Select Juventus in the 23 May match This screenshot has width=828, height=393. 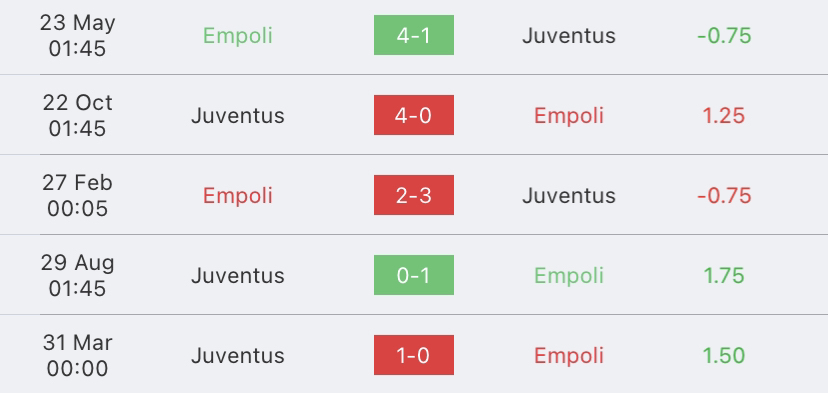(569, 36)
